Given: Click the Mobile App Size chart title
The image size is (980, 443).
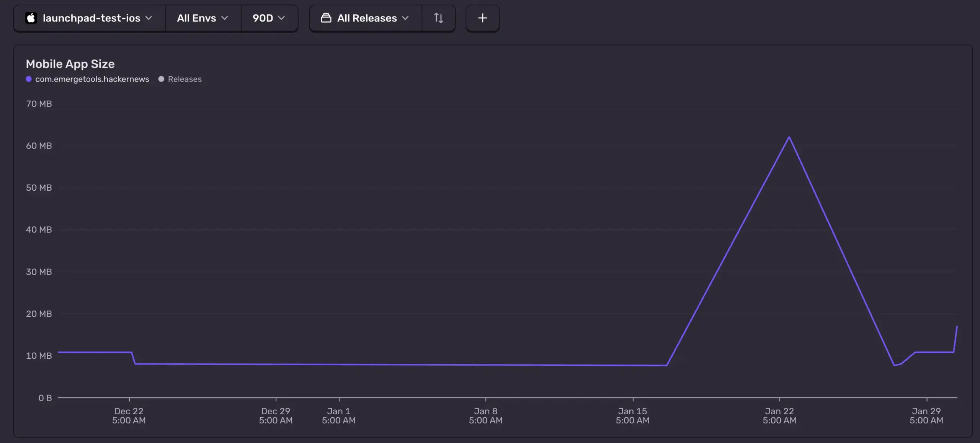Looking at the screenshot, I should (70, 64).
